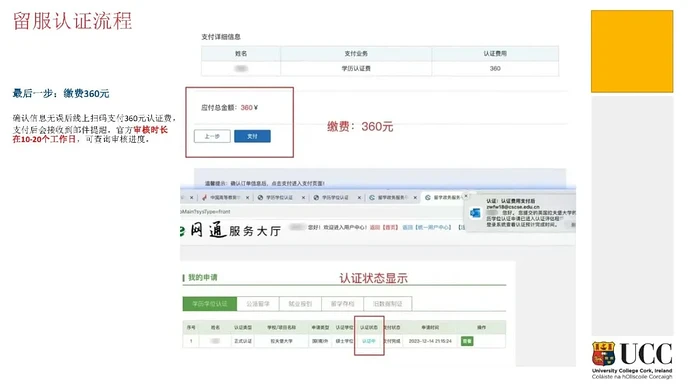Select the 学历学位认证 green tab
The width and height of the screenshot is (690, 387).
209,304
